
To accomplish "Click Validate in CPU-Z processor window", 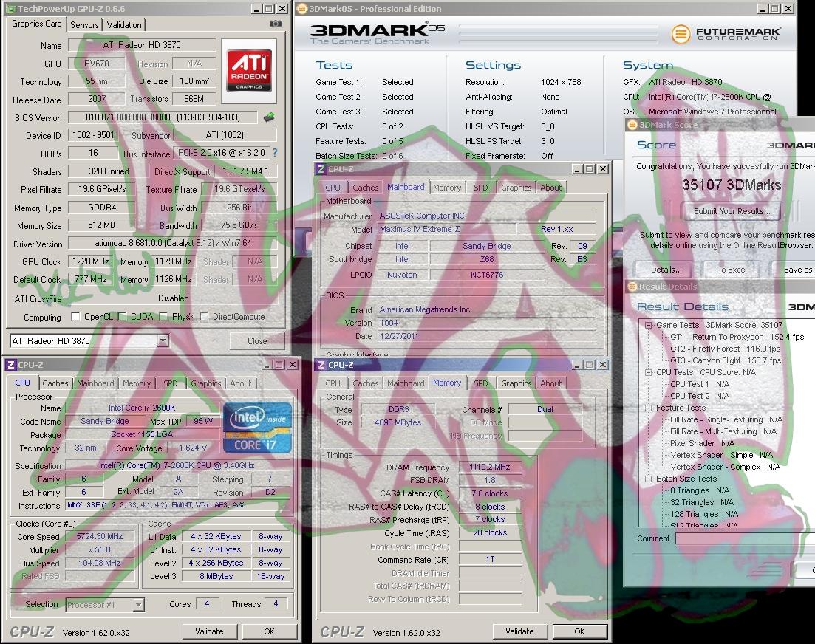I will 209,631.
